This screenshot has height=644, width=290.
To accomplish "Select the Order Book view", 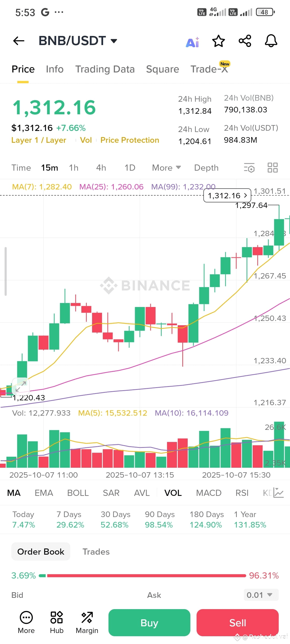I will pos(41,552).
